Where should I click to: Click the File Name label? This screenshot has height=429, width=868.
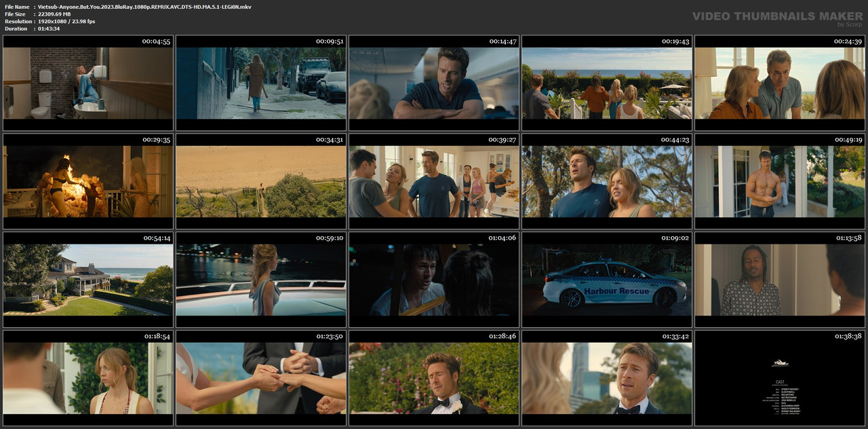(x=17, y=7)
